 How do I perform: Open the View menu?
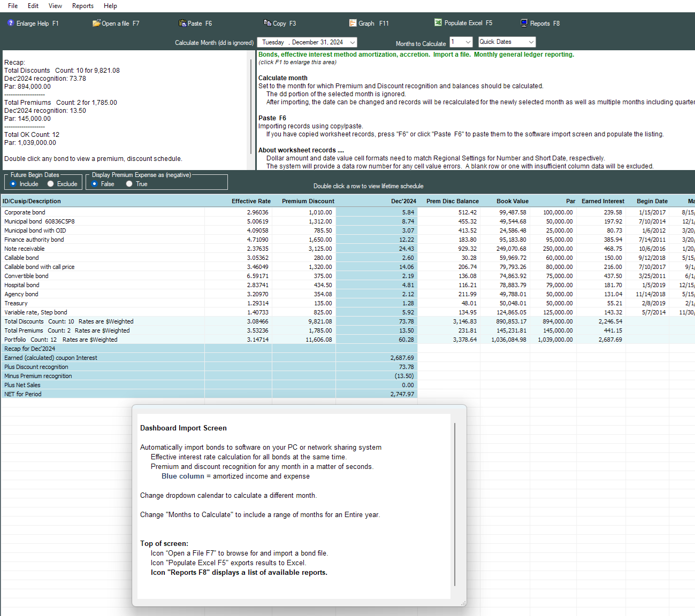[55, 6]
